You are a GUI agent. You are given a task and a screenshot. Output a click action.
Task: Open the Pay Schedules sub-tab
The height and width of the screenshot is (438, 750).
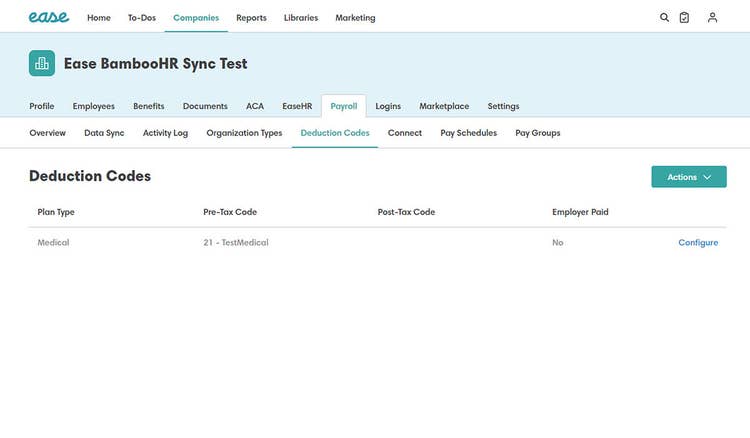[469, 133]
